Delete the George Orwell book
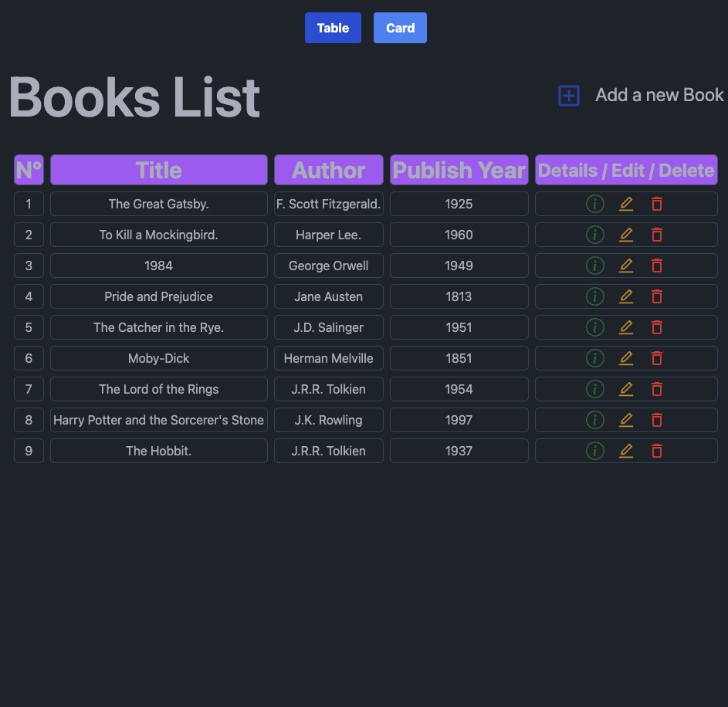Viewport: 728px width, 707px height. [656, 266]
